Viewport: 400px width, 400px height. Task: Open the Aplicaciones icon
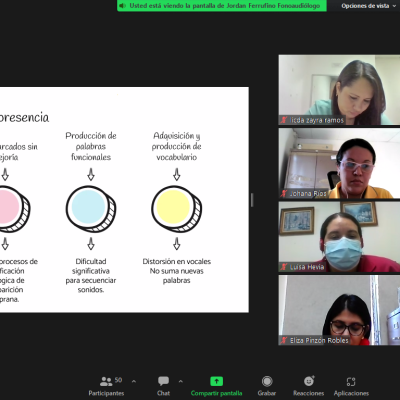(351, 381)
